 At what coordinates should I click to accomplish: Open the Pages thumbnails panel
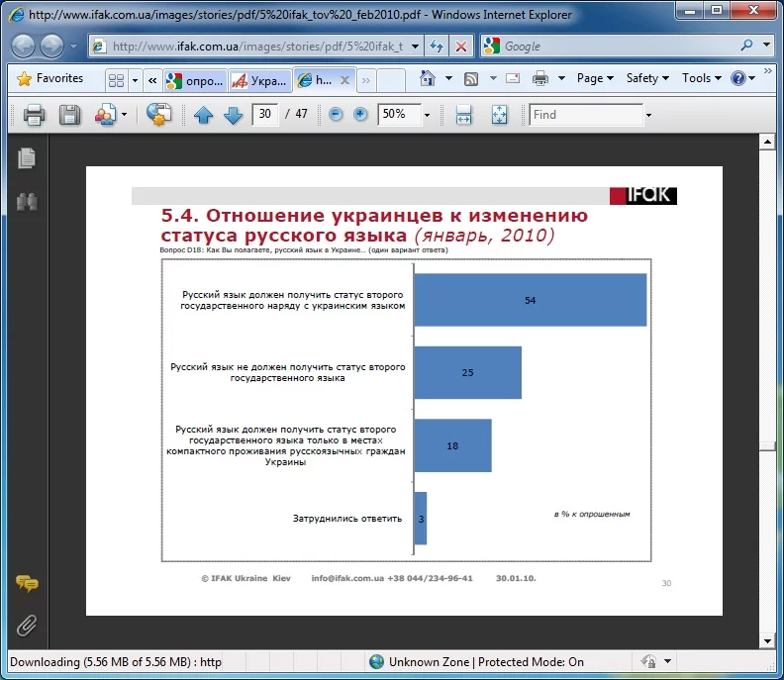27,159
